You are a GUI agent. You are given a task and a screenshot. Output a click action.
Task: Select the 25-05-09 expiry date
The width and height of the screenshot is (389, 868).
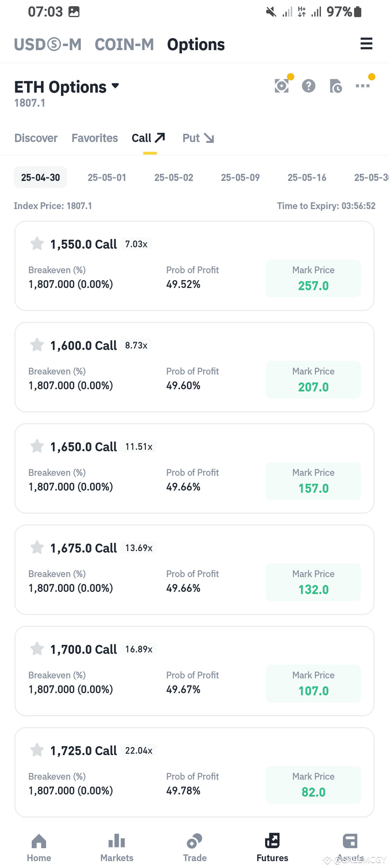[x=240, y=177]
